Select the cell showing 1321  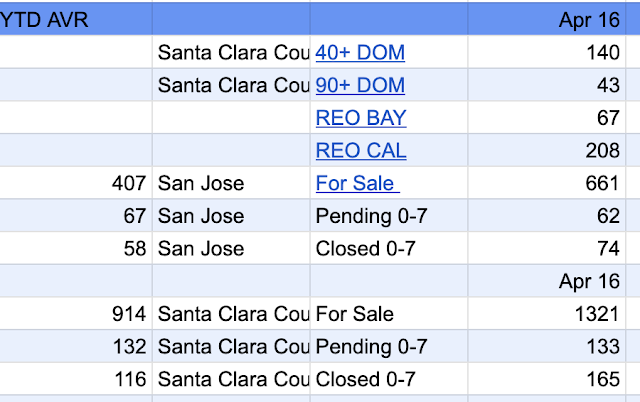tap(547, 313)
